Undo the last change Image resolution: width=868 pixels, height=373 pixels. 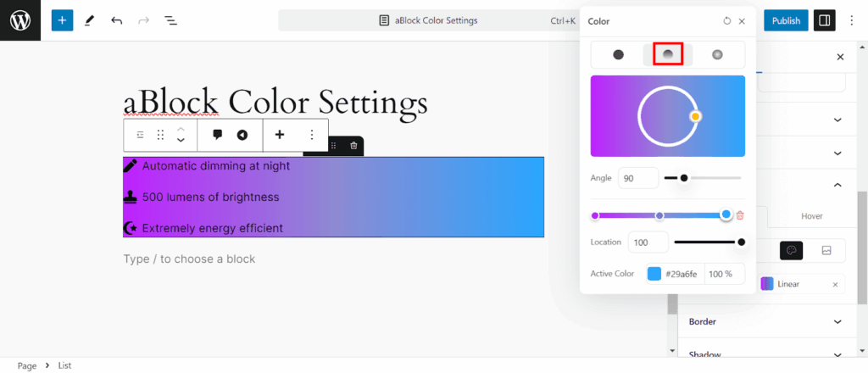click(x=116, y=20)
